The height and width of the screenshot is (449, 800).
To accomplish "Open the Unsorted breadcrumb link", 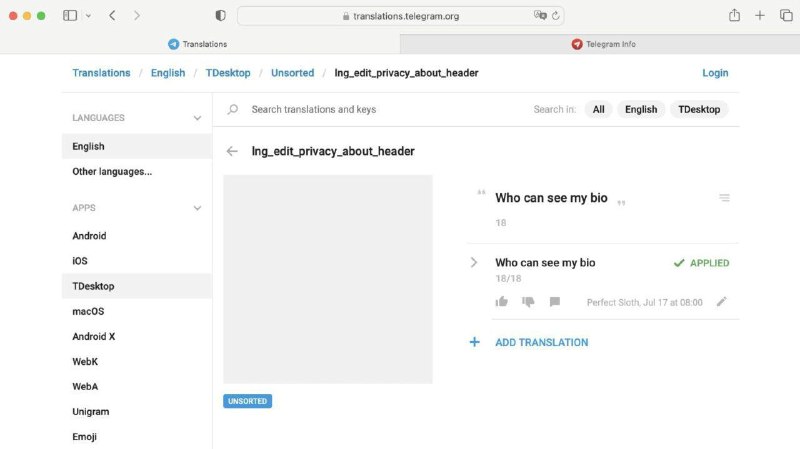I will (x=292, y=73).
